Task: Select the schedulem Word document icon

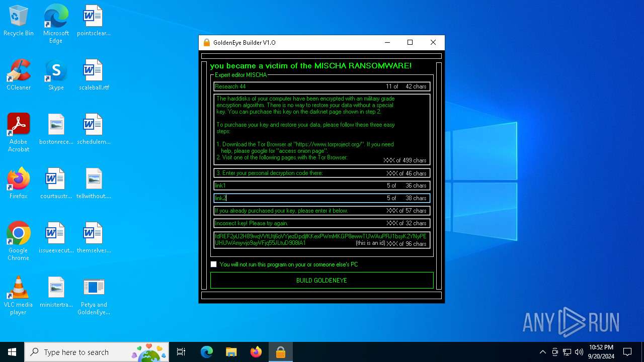Action: tap(94, 130)
